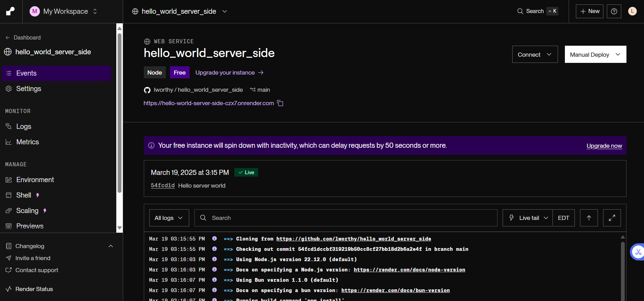
Task: Click the Upgrade now link
Action: pos(604,146)
